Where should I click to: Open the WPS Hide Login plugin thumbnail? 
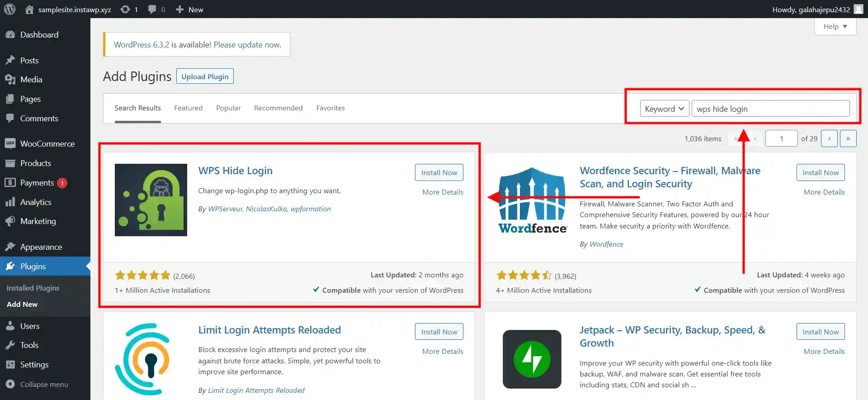[151, 200]
